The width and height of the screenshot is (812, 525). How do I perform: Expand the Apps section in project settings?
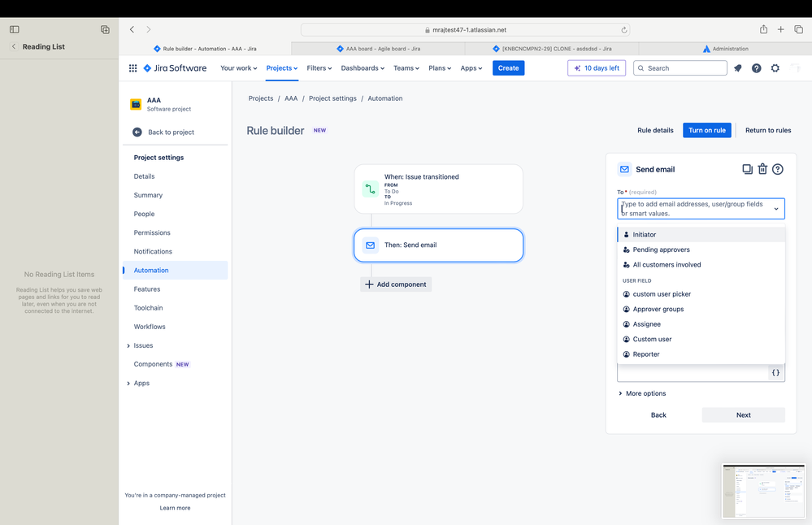click(128, 384)
